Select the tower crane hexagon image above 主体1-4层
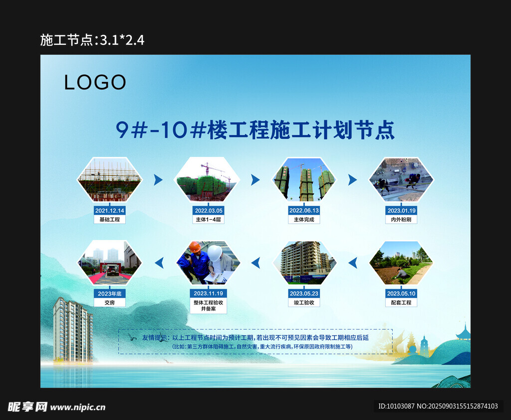The height and width of the screenshot is (420, 511). [x=207, y=180]
